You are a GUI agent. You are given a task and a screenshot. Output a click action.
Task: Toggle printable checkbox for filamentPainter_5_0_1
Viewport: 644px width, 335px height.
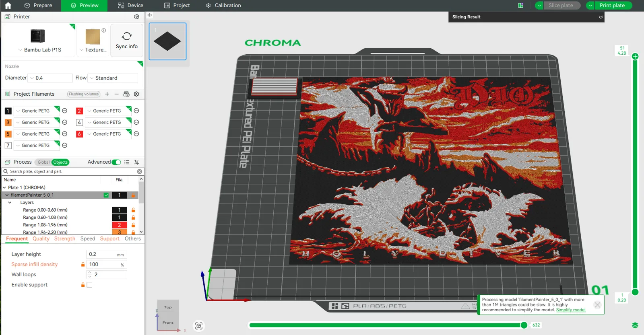point(106,195)
